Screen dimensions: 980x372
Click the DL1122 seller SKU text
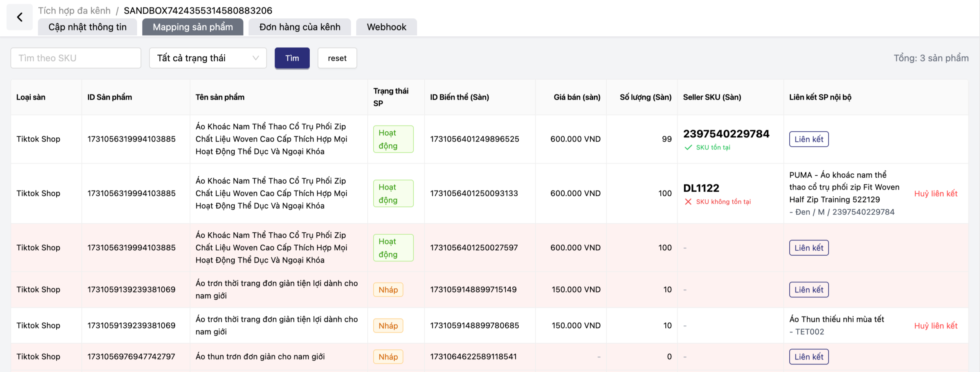pyautogui.click(x=701, y=188)
